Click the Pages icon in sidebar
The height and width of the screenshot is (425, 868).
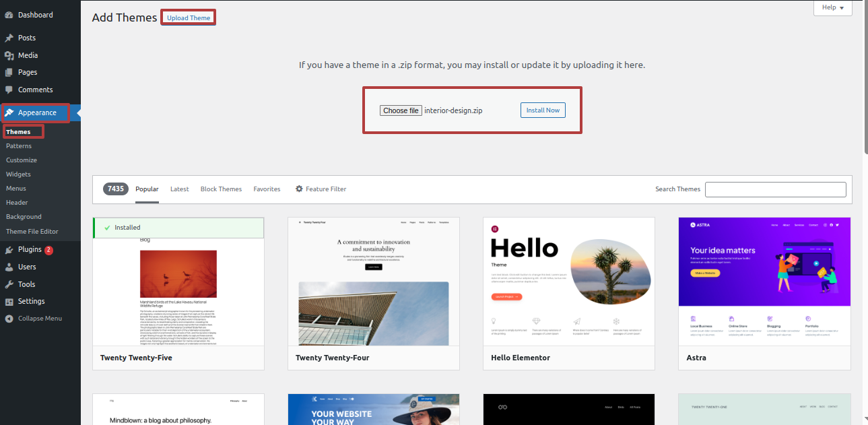point(9,72)
